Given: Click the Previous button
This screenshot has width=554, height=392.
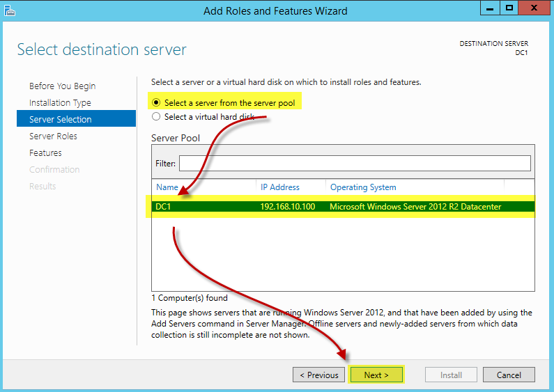Looking at the screenshot, I should coord(318,375).
